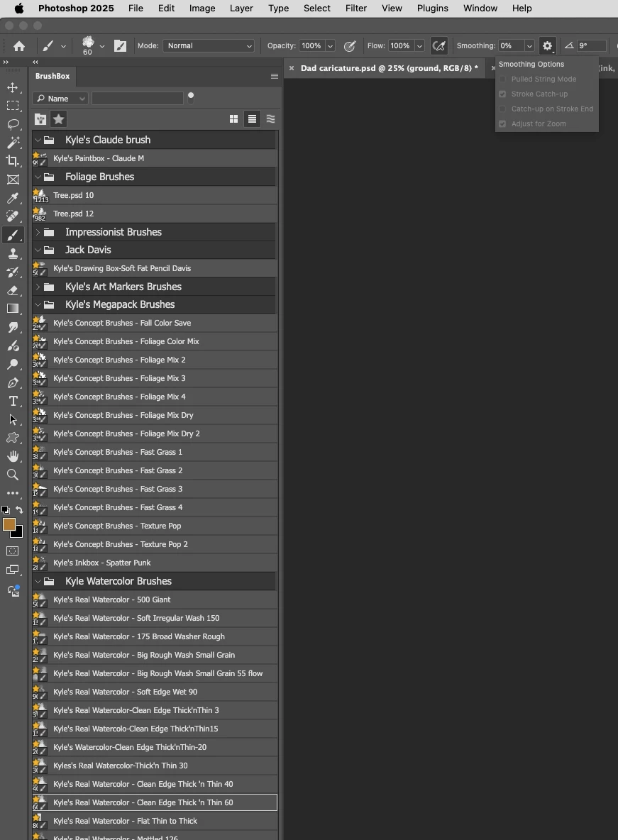
Task: Toggle Pulled String Mode checkbox
Action: [x=502, y=79]
